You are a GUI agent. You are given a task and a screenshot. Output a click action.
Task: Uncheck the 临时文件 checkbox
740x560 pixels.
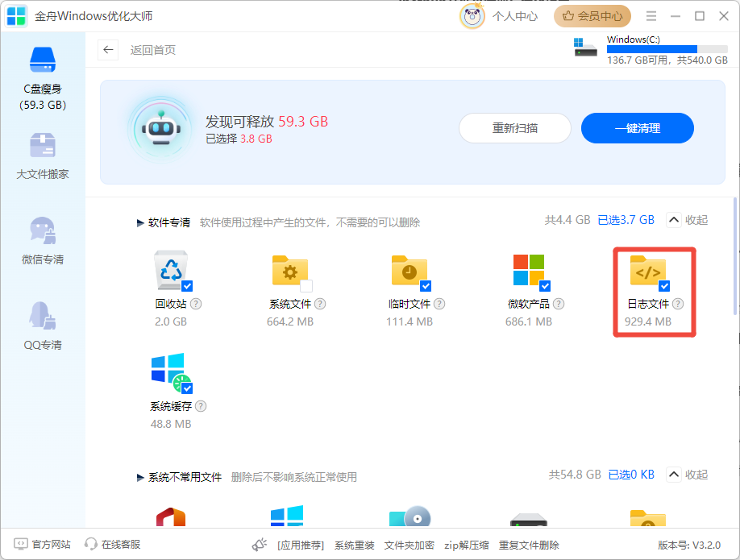426,286
